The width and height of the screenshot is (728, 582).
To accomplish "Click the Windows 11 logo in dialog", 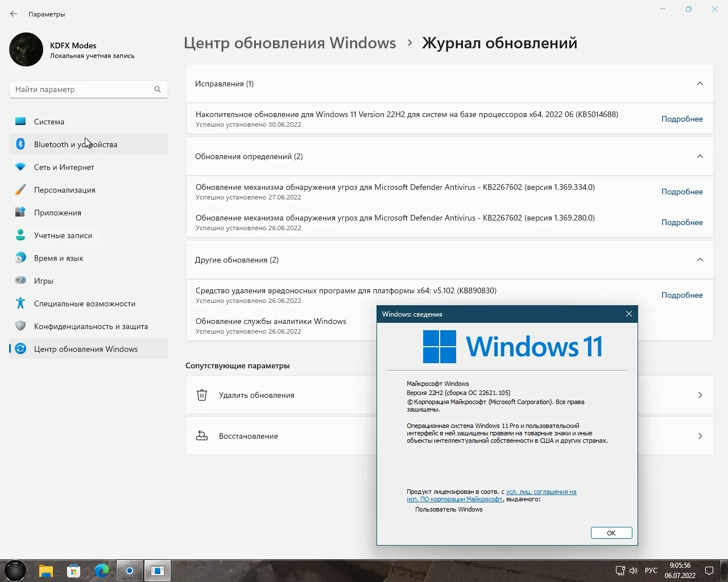I will tap(512, 346).
